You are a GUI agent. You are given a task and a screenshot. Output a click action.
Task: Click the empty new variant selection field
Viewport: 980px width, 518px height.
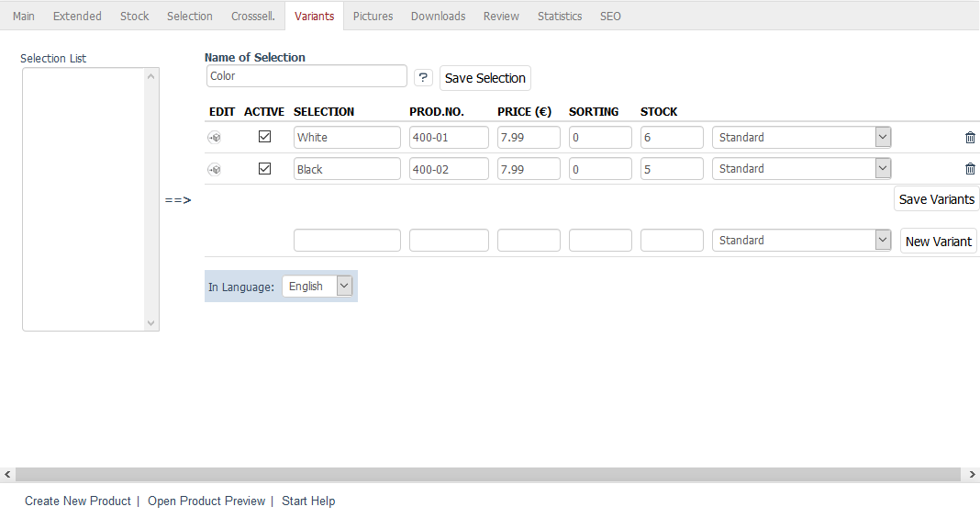pos(347,241)
